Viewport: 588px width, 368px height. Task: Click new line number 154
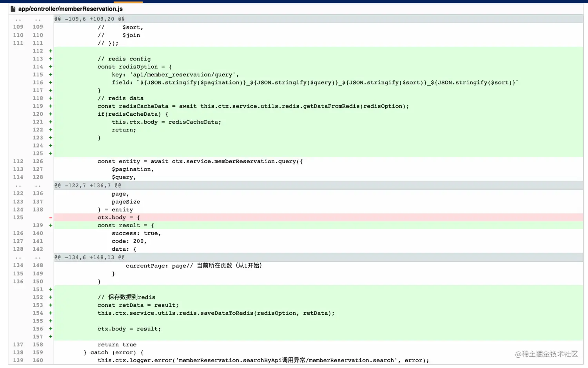(38, 313)
